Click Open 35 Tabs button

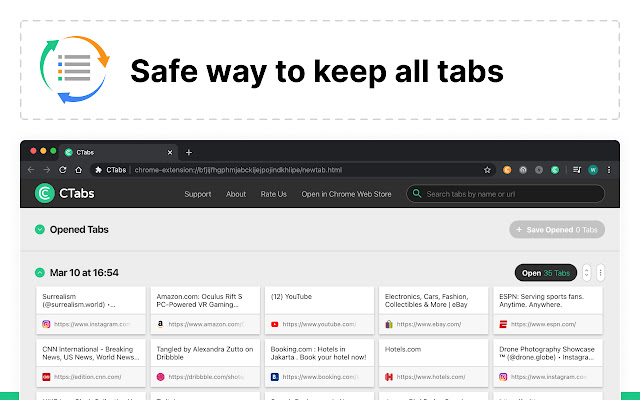tap(546, 273)
